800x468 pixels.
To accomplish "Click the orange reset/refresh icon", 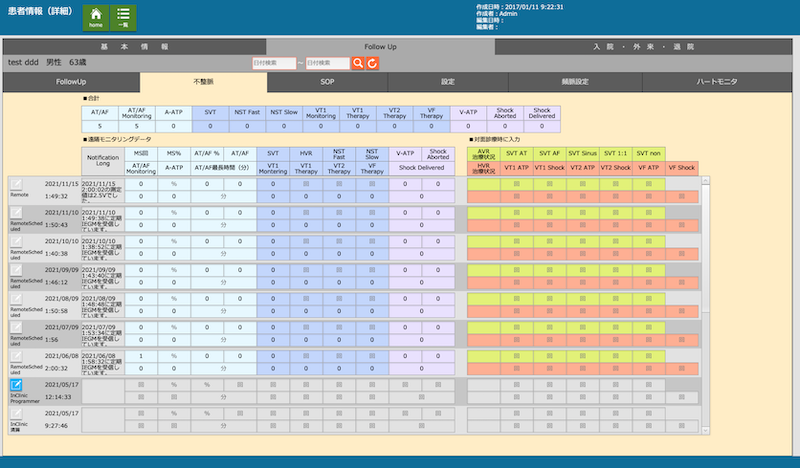I will [x=373, y=63].
